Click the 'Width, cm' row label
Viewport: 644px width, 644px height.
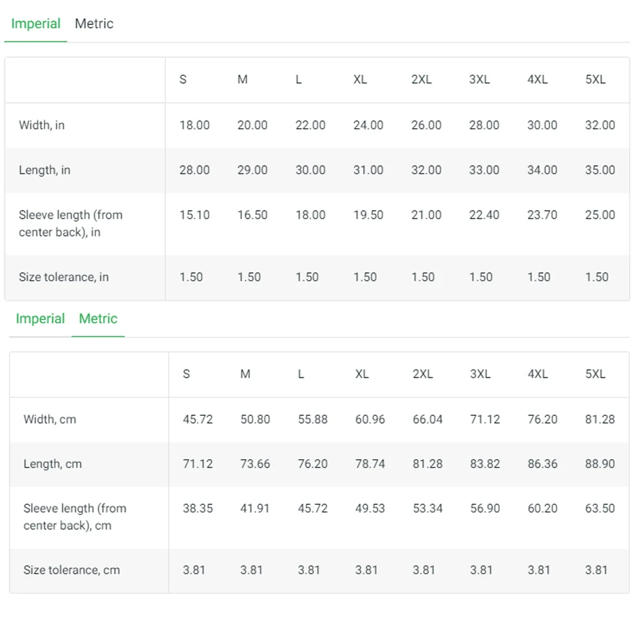pos(50,419)
